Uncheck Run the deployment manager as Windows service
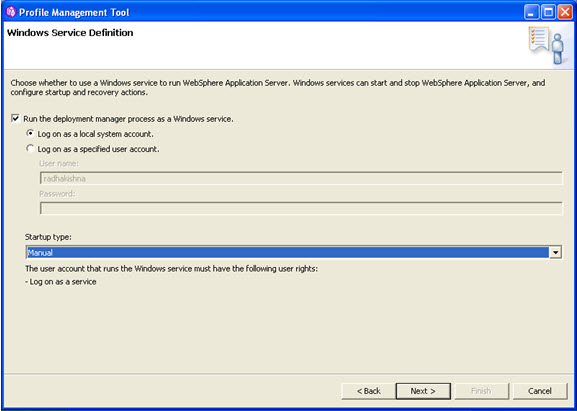This screenshot has width=577, height=411. (x=15, y=119)
